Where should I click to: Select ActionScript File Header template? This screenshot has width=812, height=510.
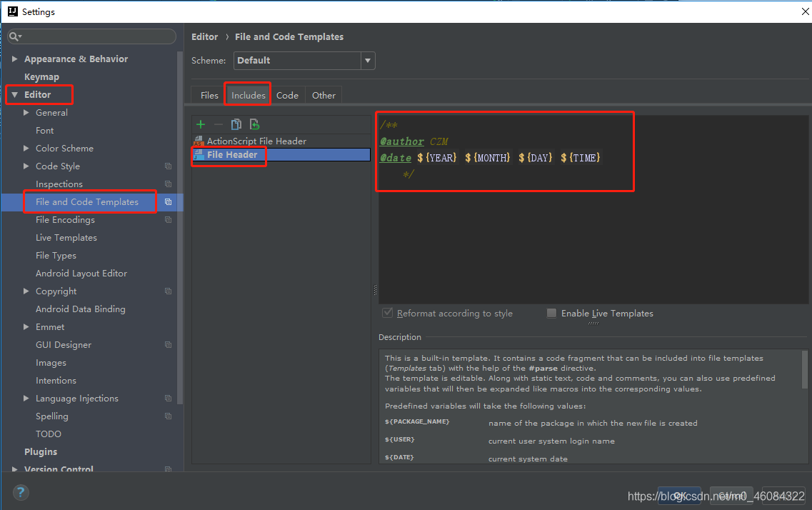(x=281, y=141)
